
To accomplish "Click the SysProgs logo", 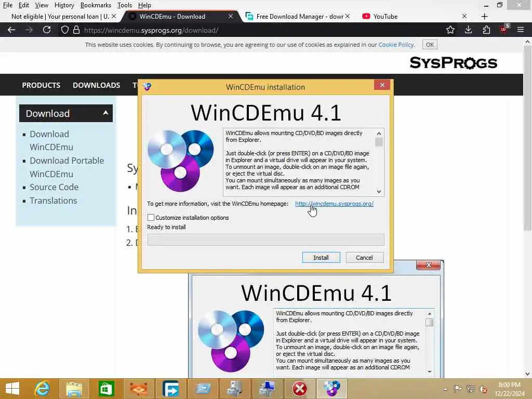I will (x=453, y=63).
